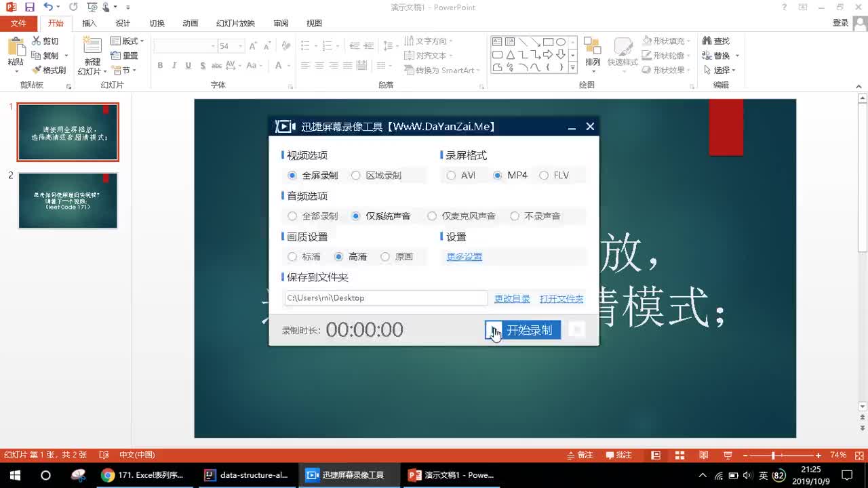Click the Format Painter (格式刷) brush icon
This screenshot has width=868, height=488.
pos(37,70)
